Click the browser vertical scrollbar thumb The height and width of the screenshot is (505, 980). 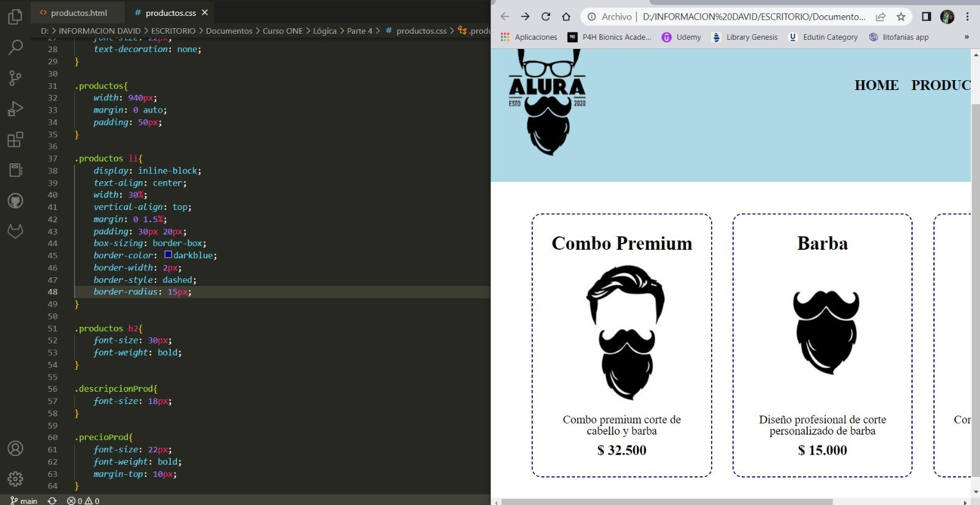click(976, 290)
